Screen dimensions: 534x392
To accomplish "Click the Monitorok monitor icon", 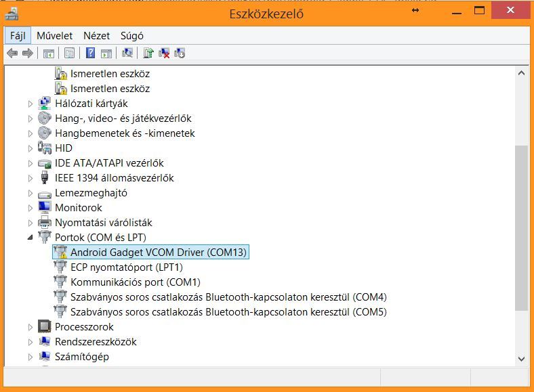I will (45, 207).
